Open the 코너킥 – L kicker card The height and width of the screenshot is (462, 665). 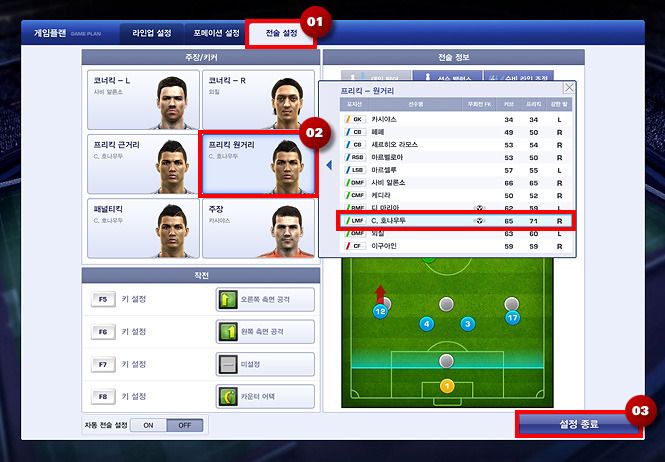tap(143, 100)
